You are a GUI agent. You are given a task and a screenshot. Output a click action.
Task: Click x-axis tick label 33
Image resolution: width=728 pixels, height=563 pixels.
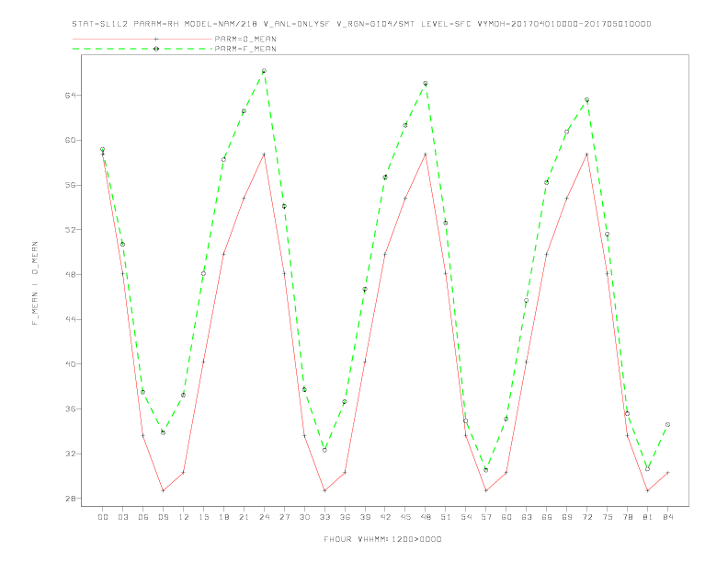pyautogui.click(x=324, y=517)
